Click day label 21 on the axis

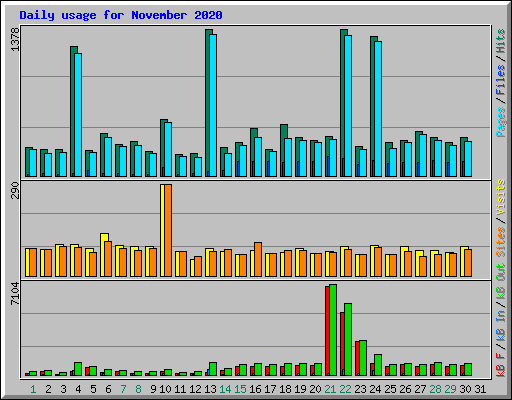330,389
